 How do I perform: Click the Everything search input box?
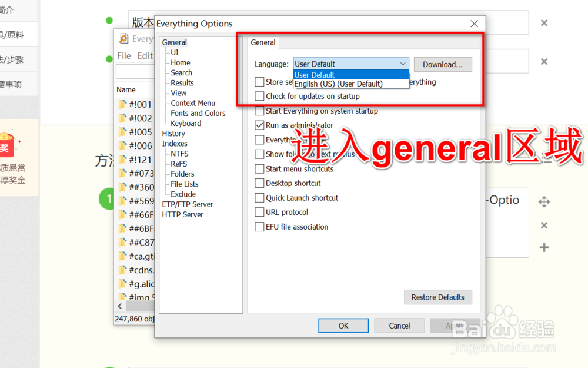coord(135,71)
